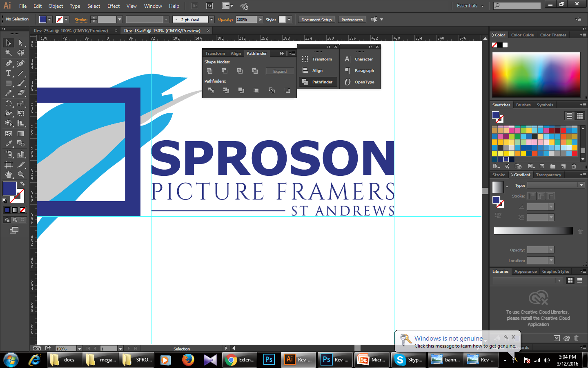Pick the Eyedropper tool

(x=8, y=144)
